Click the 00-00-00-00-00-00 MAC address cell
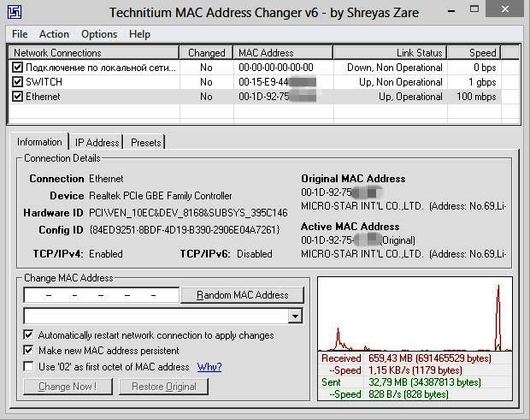Image resolution: width=530 pixels, height=420 pixels. (276, 68)
